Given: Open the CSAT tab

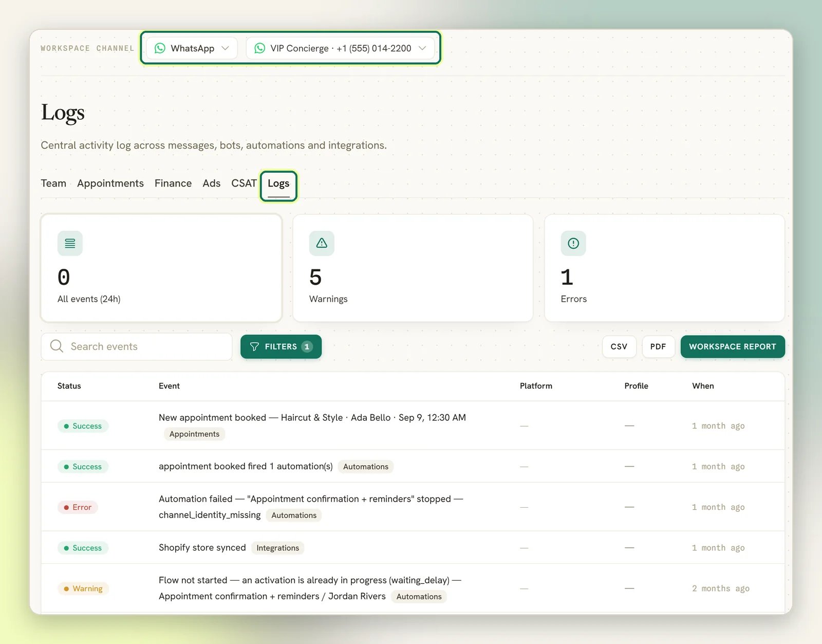Looking at the screenshot, I should click(x=244, y=183).
